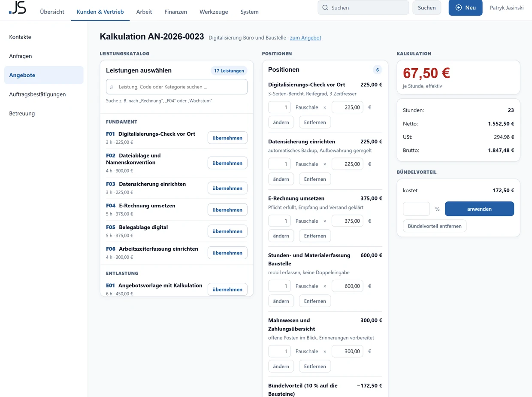Edit quantity of Datensicherung einrichten position
The height and width of the screenshot is (397, 532).
(x=279, y=164)
